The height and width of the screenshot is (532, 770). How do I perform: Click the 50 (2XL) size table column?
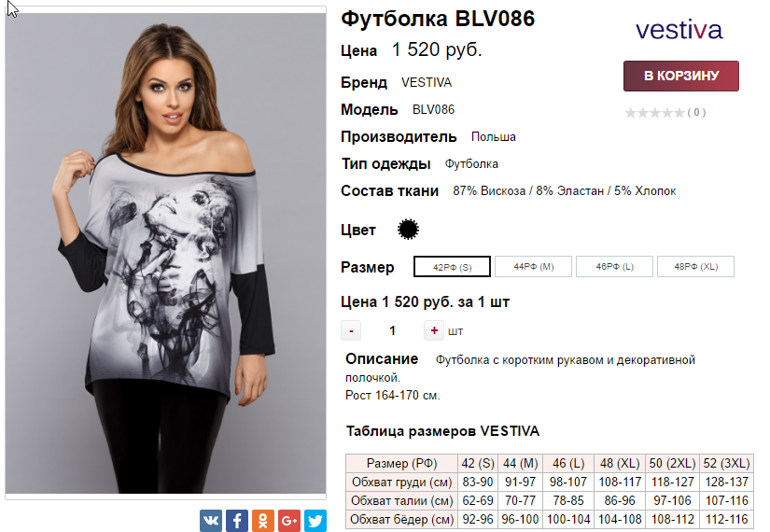tap(672, 463)
